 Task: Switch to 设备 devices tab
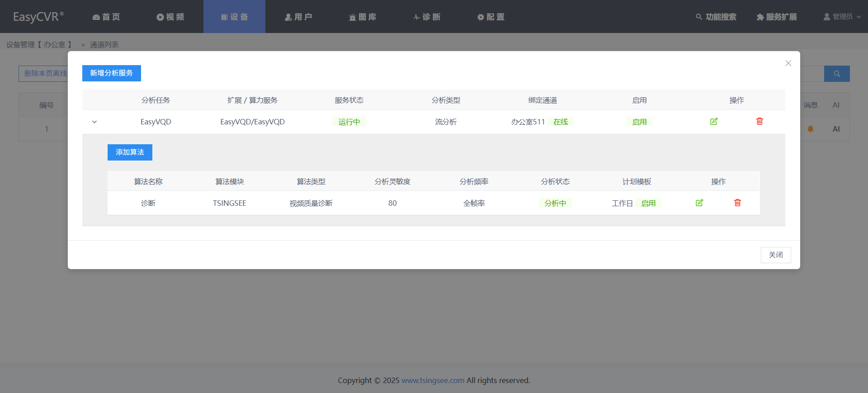click(234, 17)
